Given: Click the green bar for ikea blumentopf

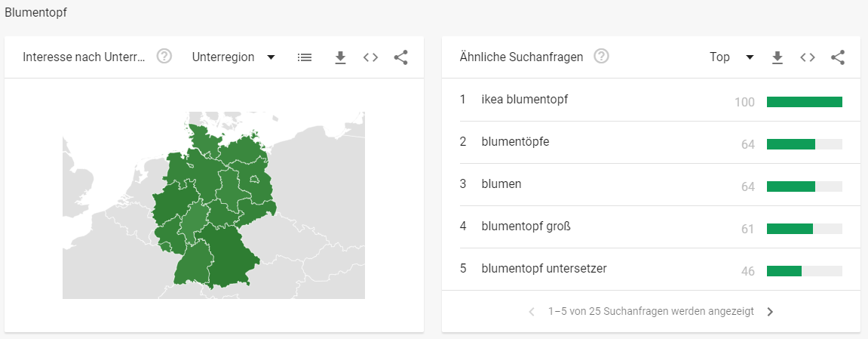Looking at the screenshot, I should (805, 102).
